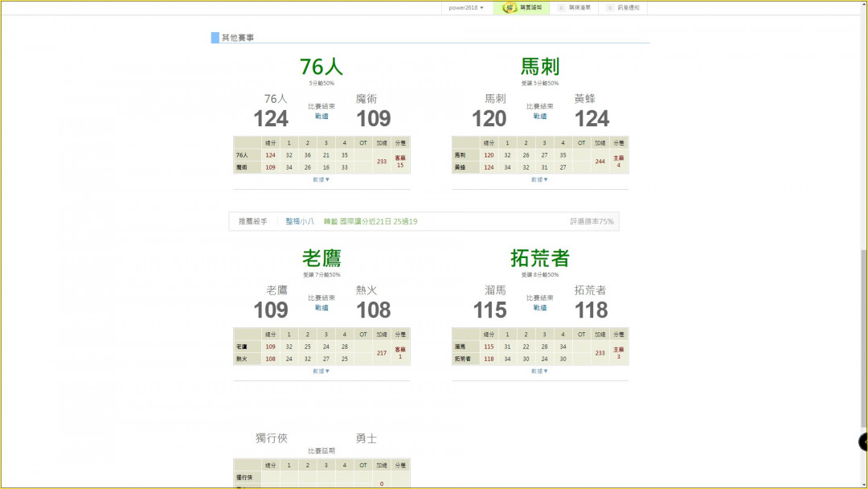This screenshot has width=868, height=489.
Task: Expand 數據 under the 馬刺 vs 黃蜂 table
Action: click(539, 179)
